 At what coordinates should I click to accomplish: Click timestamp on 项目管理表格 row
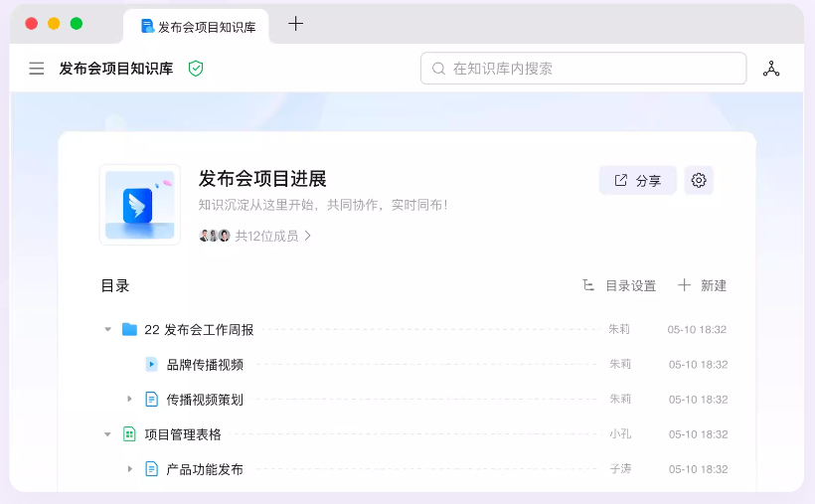(x=698, y=434)
